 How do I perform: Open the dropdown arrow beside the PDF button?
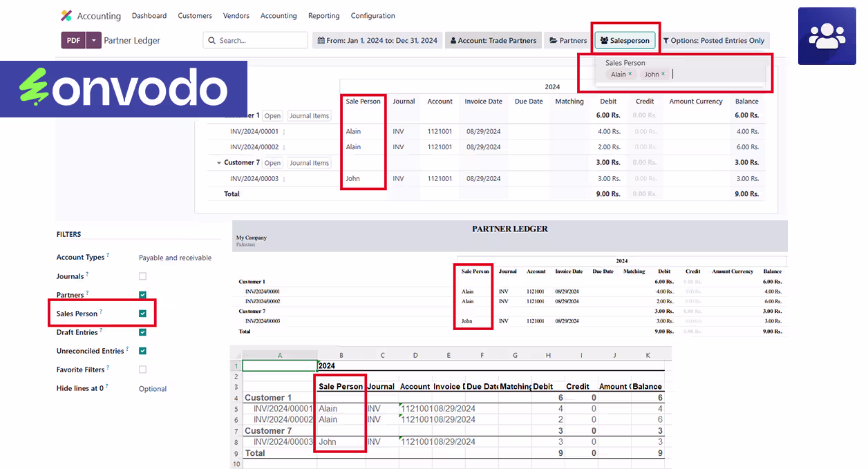coord(93,41)
